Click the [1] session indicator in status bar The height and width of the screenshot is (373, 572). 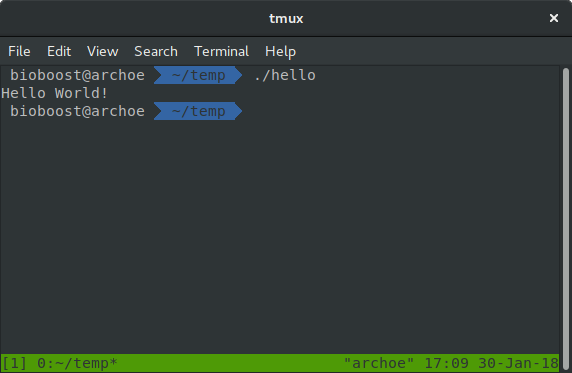pos(15,363)
